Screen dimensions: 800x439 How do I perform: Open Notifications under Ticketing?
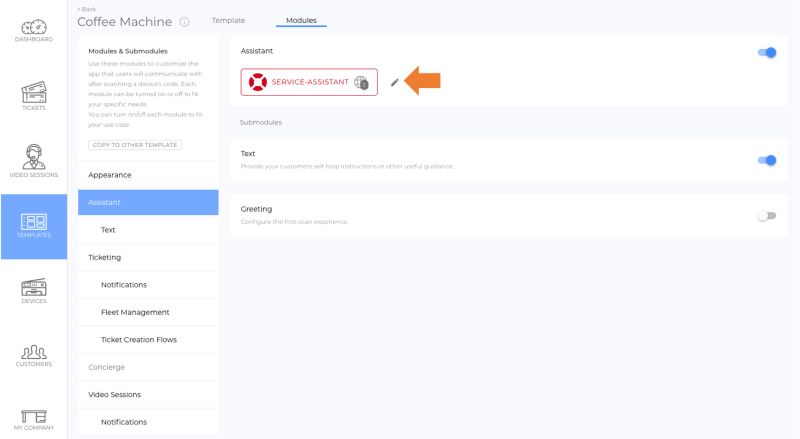pos(148,285)
